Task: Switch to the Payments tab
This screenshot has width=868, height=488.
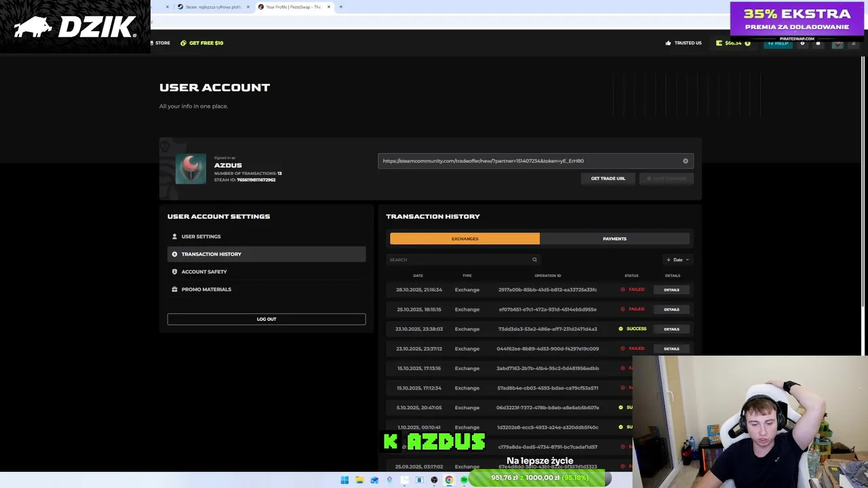Action: [x=614, y=239]
